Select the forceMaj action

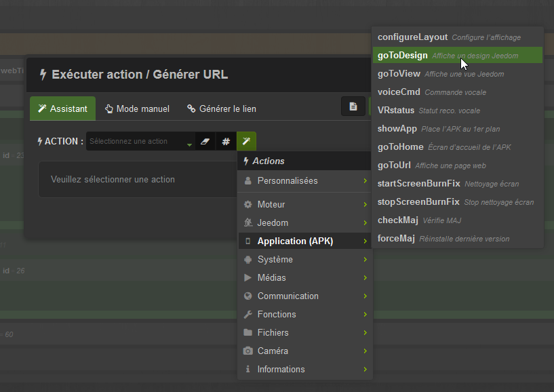pos(458,239)
